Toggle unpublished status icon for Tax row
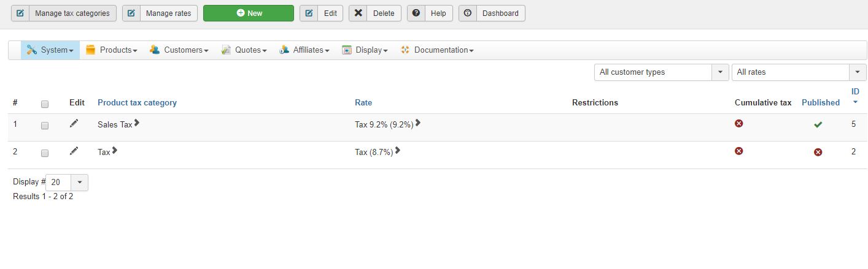Screen dimensions: 868x269 pos(818,152)
